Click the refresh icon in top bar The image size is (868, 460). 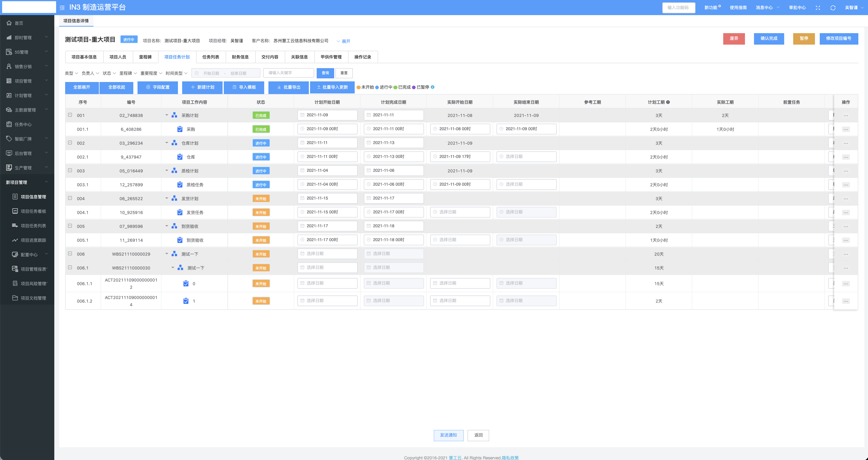tap(833, 8)
